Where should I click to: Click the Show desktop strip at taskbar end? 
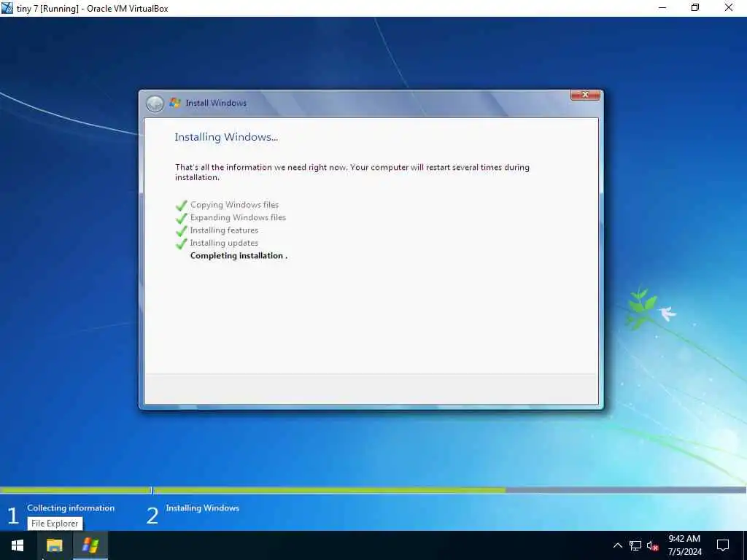[745, 545]
